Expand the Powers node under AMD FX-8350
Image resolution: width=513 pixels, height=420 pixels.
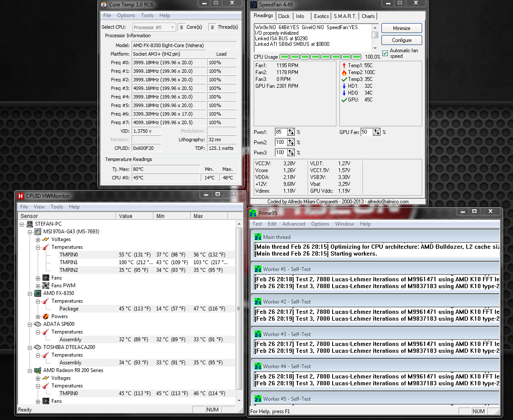click(38, 317)
